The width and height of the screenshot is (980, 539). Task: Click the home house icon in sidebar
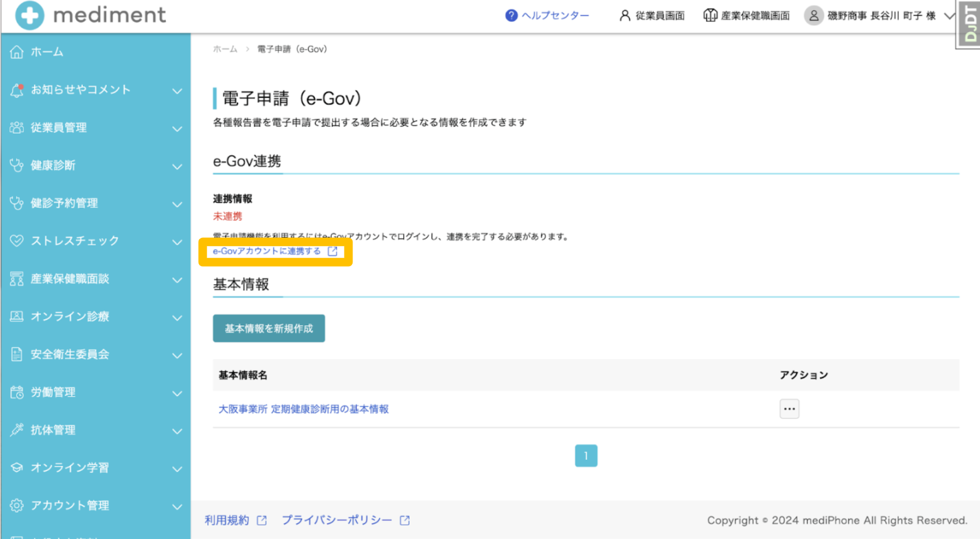tap(17, 52)
